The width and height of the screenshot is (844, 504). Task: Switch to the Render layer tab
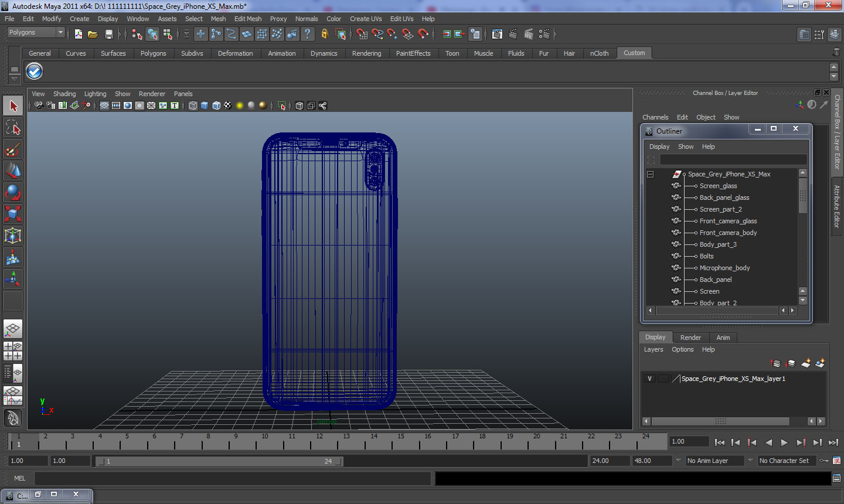pos(690,338)
